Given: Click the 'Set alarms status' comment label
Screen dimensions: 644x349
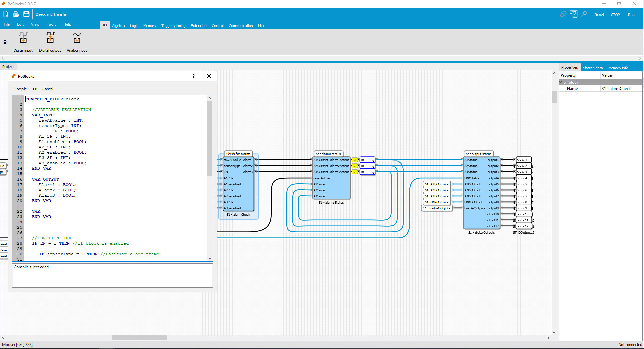Looking at the screenshot, I should click(x=328, y=154).
